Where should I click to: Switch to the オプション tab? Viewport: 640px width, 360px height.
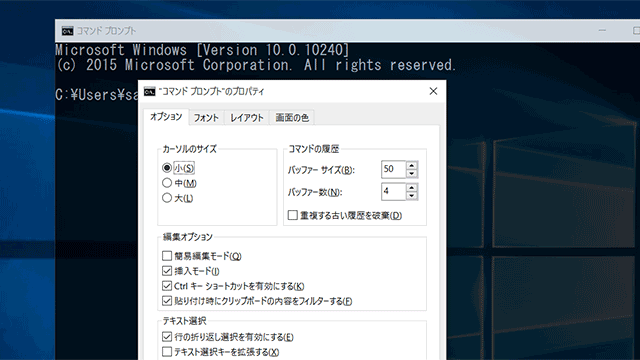click(166, 117)
